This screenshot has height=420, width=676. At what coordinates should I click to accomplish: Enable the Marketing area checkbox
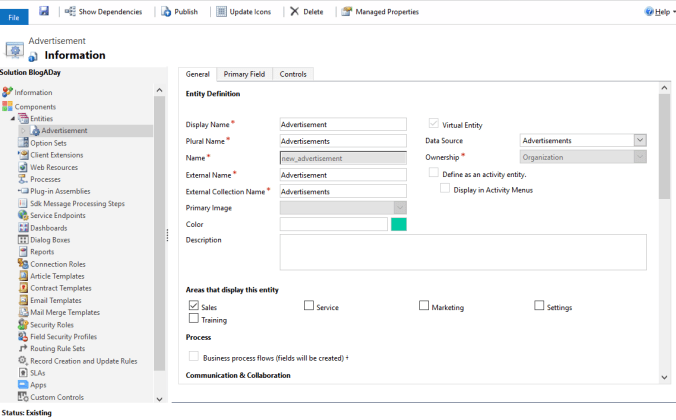click(x=424, y=305)
